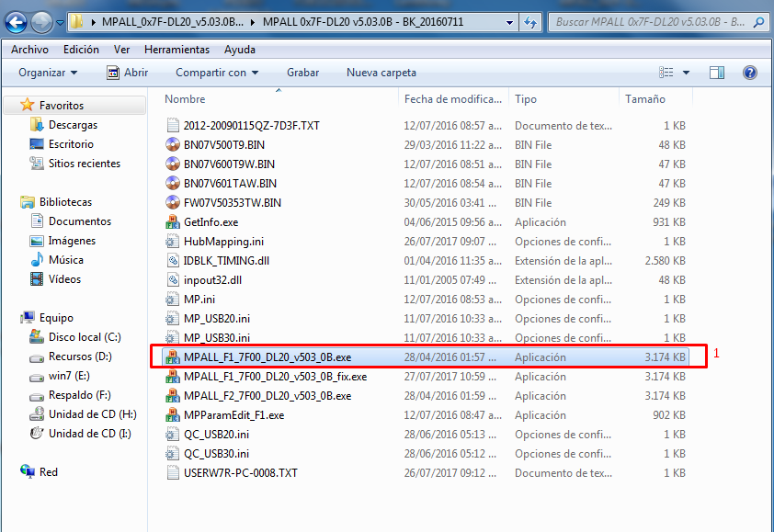Open the Documentos library
Viewport: 774px width, 532px height.
(80, 221)
